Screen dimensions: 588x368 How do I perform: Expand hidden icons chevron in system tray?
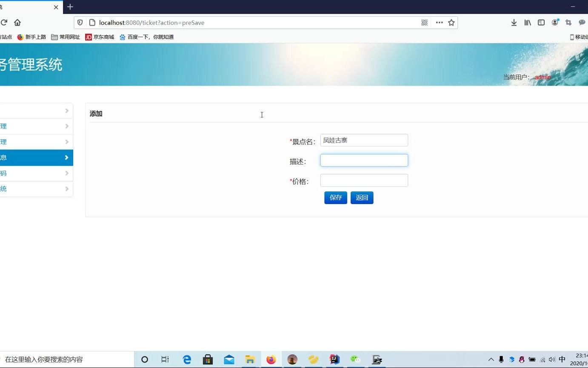click(x=491, y=359)
